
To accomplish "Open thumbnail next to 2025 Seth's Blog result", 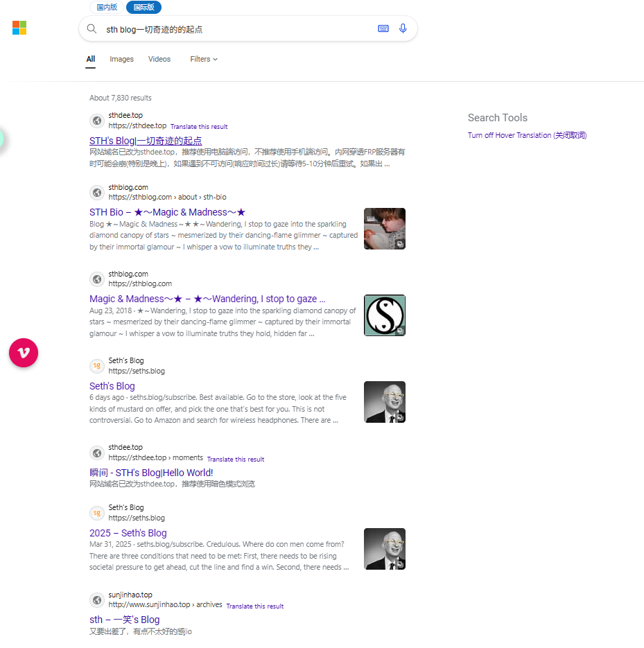I will pyautogui.click(x=385, y=549).
